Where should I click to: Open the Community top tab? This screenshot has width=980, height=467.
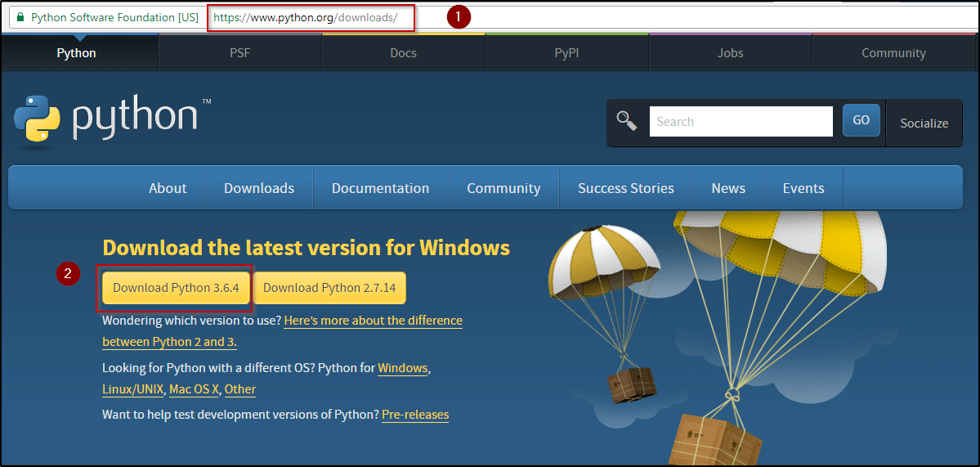pyautogui.click(x=893, y=53)
